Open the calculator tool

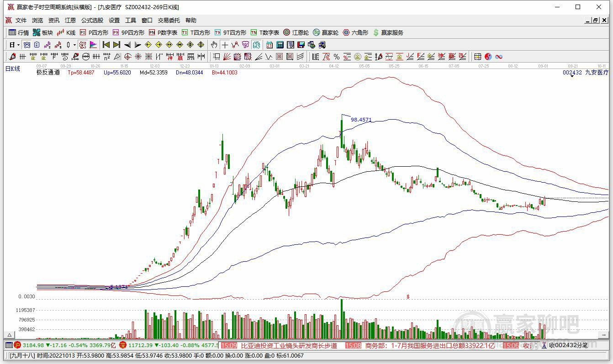pyautogui.click(x=280, y=45)
